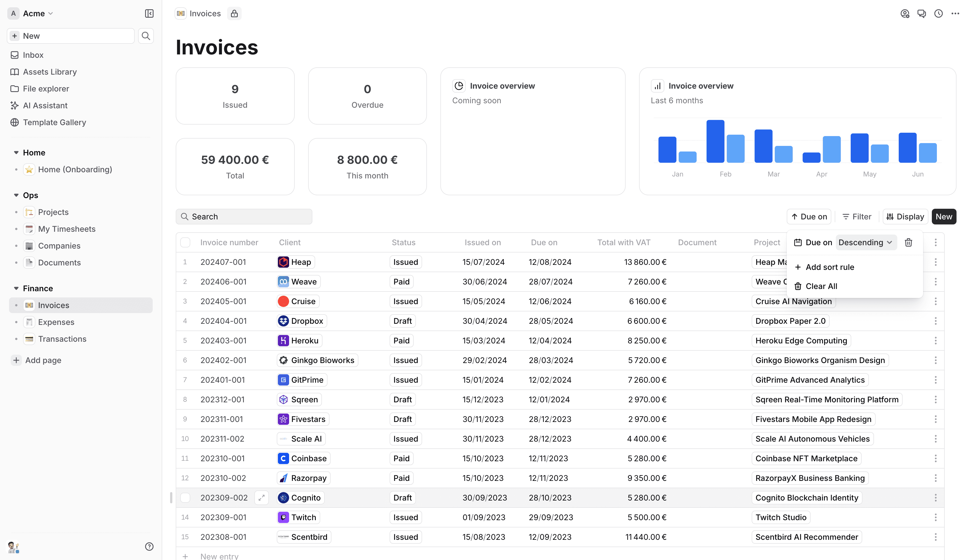The image size is (970, 560).
Task: Open the comments icon in top bar
Action: [x=921, y=13]
